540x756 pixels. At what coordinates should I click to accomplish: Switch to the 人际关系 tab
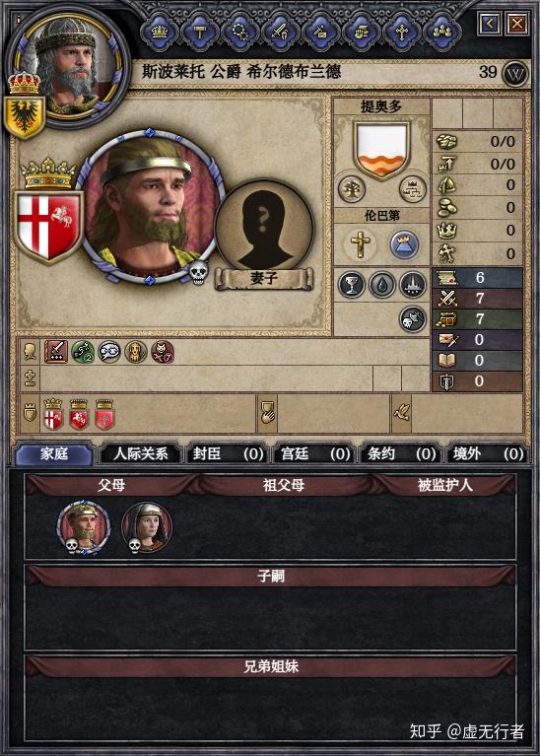click(140, 453)
